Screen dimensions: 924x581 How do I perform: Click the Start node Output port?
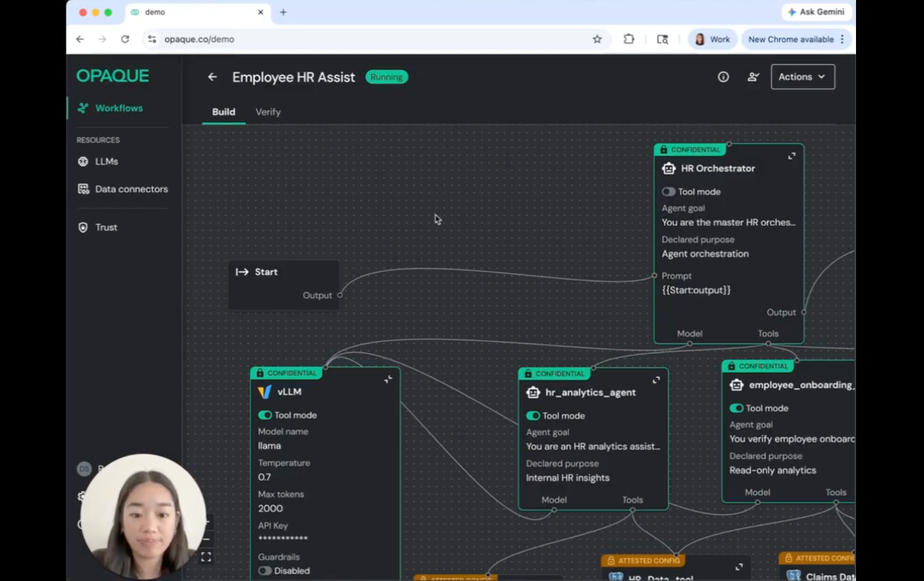pos(340,295)
